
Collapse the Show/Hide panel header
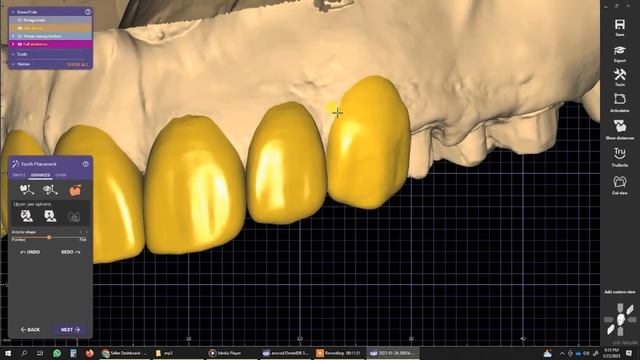point(13,12)
